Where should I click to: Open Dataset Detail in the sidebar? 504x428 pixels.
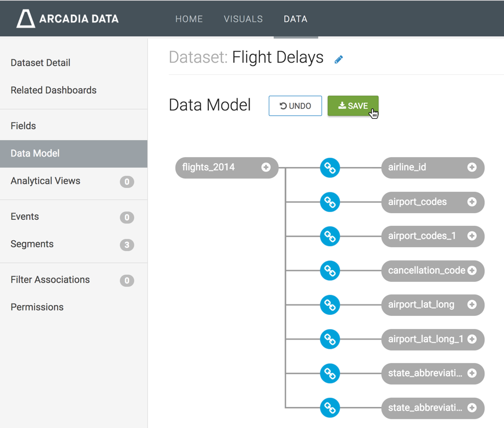coord(41,63)
